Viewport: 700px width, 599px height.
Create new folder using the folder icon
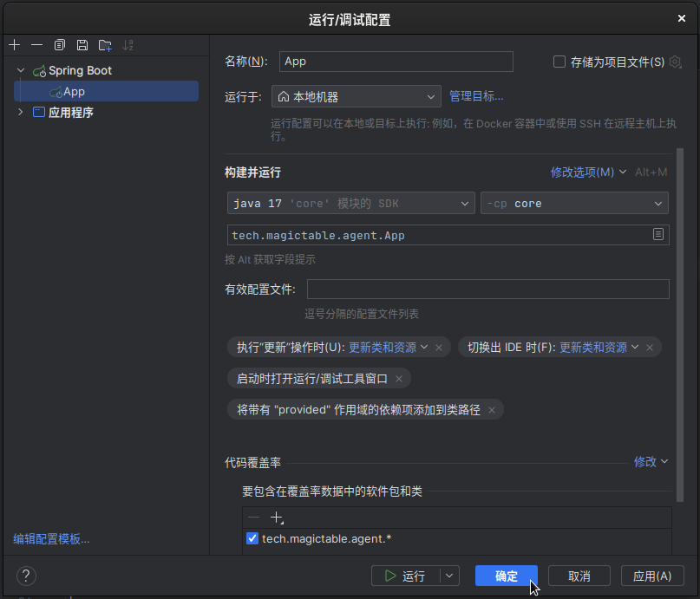click(105, 45)
